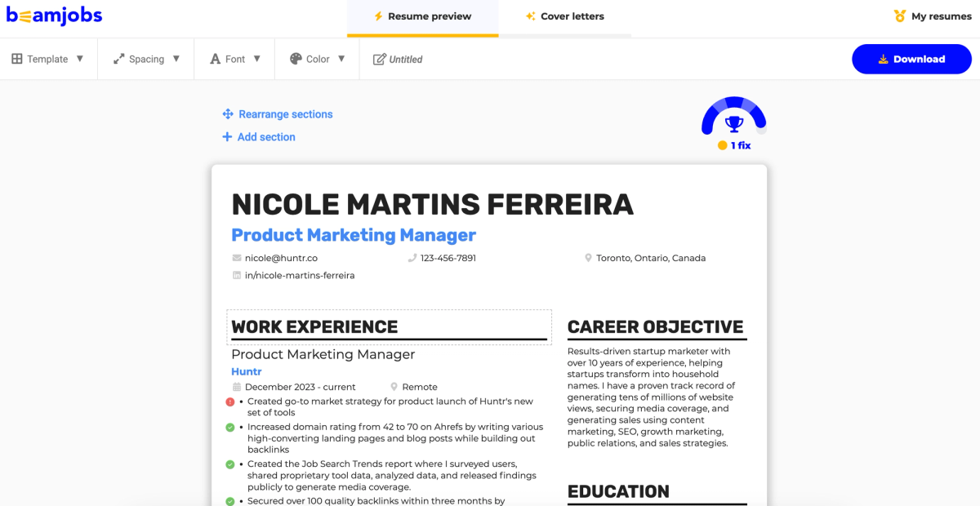Screen dimensions: 980x506
Task: Open My resumes
Action: 933,16
